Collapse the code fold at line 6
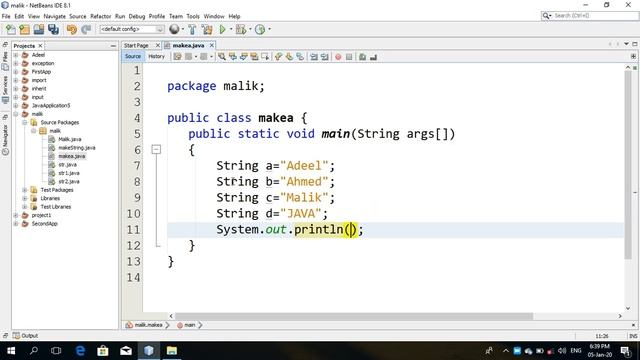 156,149
